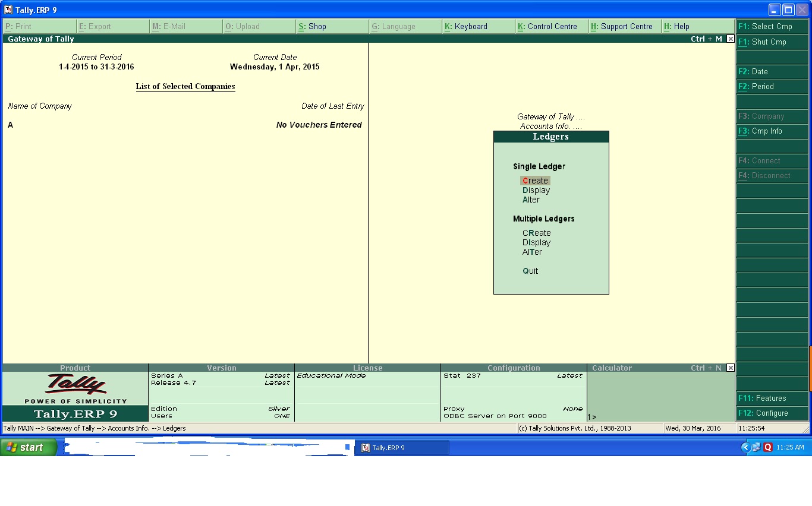The height and width of the screenshot is (506, 812).
Task: Click F2: Date button
Action: [x=772, y=71]
